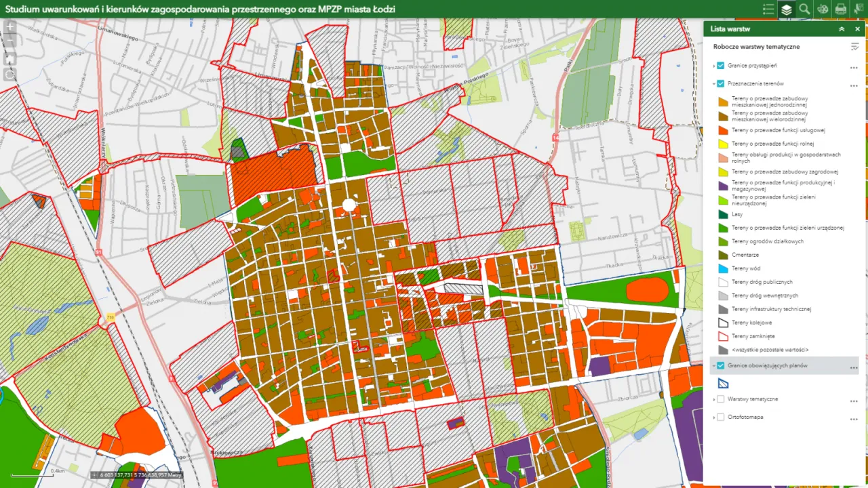Click the Lesy dark green color swatch
This screenshot has height=488, width=868.
pos(724,214)
